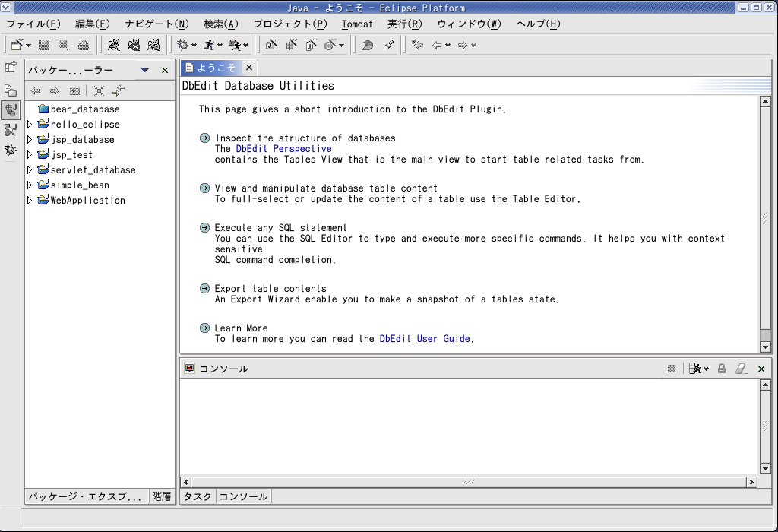Click the welcome page scroll-down arrow
Image resolution: width=778 pixels, height=532 pixels.
click(766, 347)
